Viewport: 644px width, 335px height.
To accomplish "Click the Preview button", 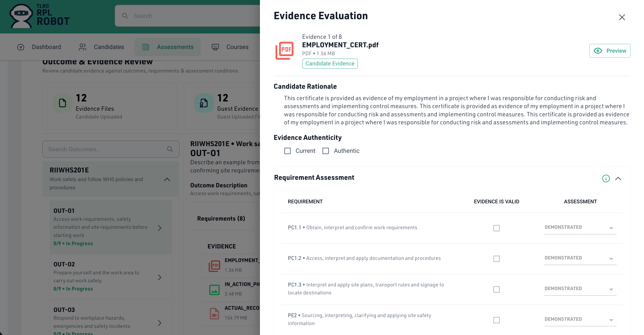I will coord(610,51).
